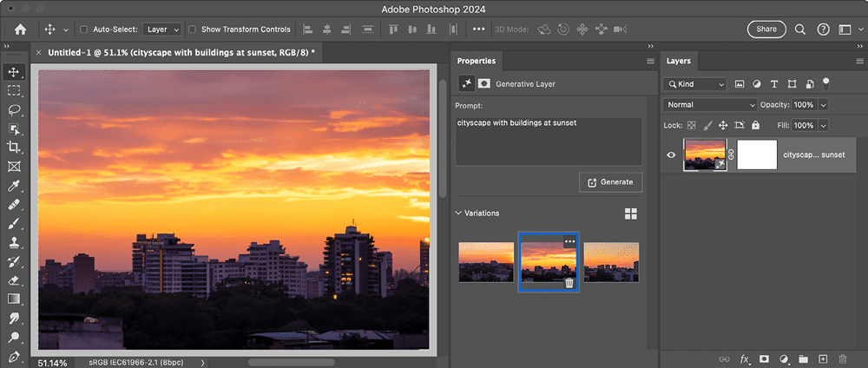Create a new group folder icon
Image resolution: width=868 pixels, height=368 pixels.
point(803,359)
